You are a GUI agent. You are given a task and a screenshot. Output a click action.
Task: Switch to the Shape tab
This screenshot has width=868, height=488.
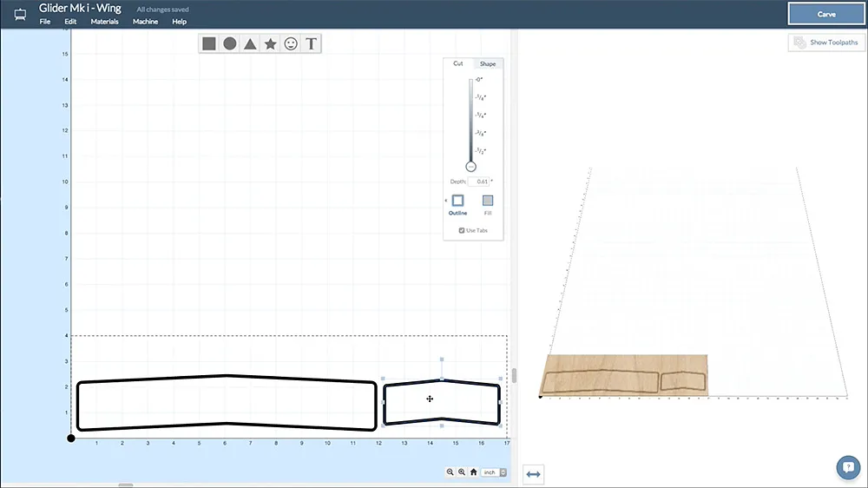coord(488,63)
